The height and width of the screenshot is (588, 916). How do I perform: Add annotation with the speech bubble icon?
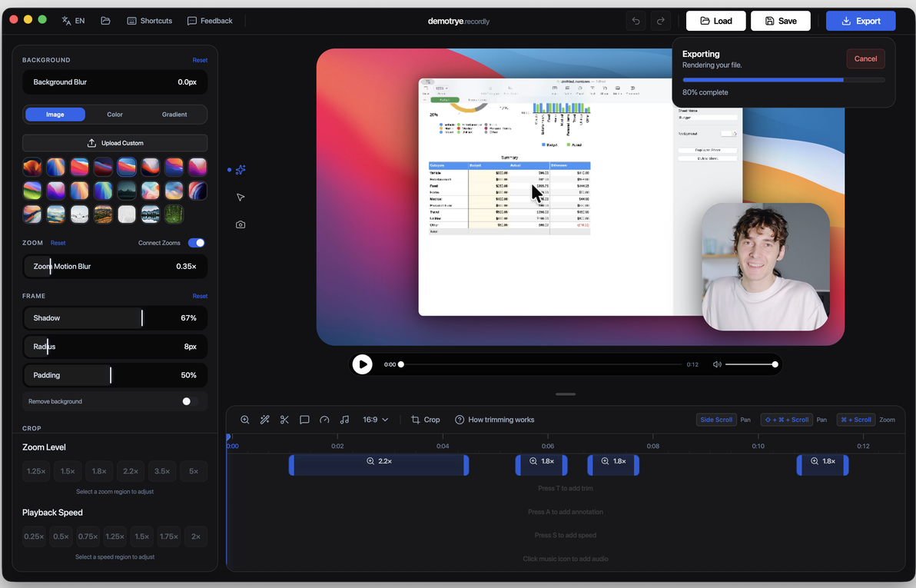pyautogui.click(x=304, y=420)
